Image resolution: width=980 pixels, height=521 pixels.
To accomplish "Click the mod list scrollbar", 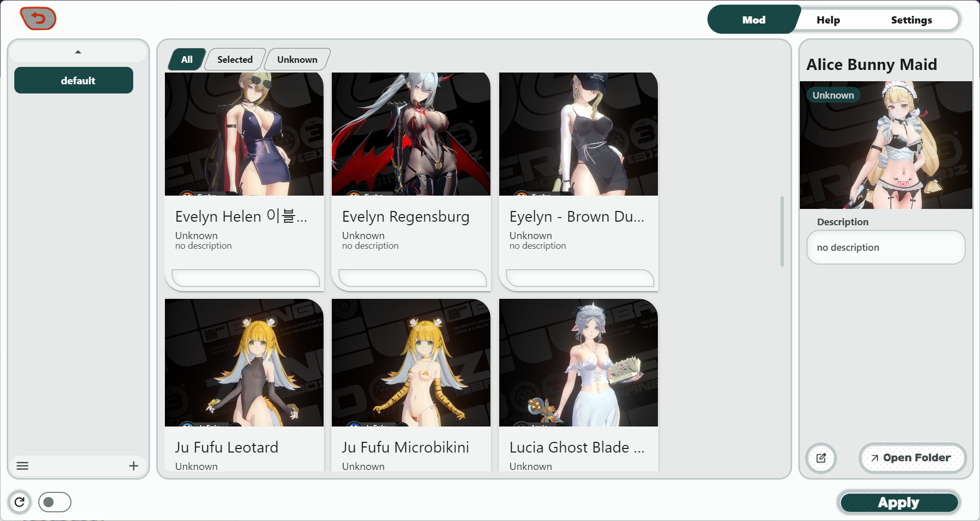I will click(782, 231).
